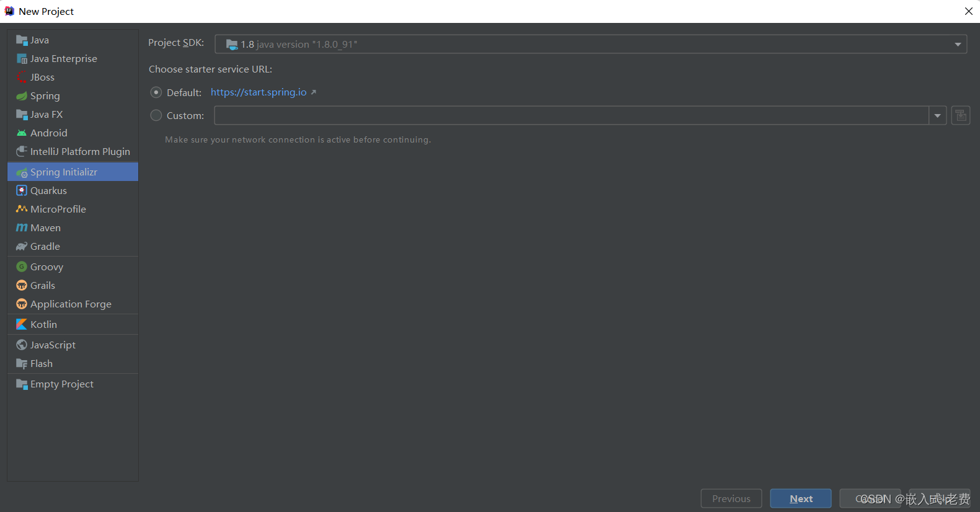Click the Application Forge icon
Image resolution: width=980 pixels, height=512 pixels.
[22, 304]
